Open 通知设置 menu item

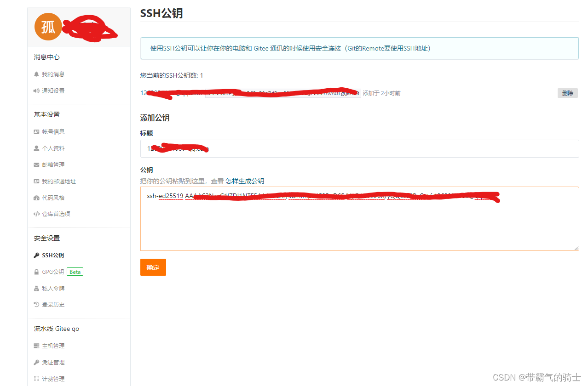pos(53,91)
